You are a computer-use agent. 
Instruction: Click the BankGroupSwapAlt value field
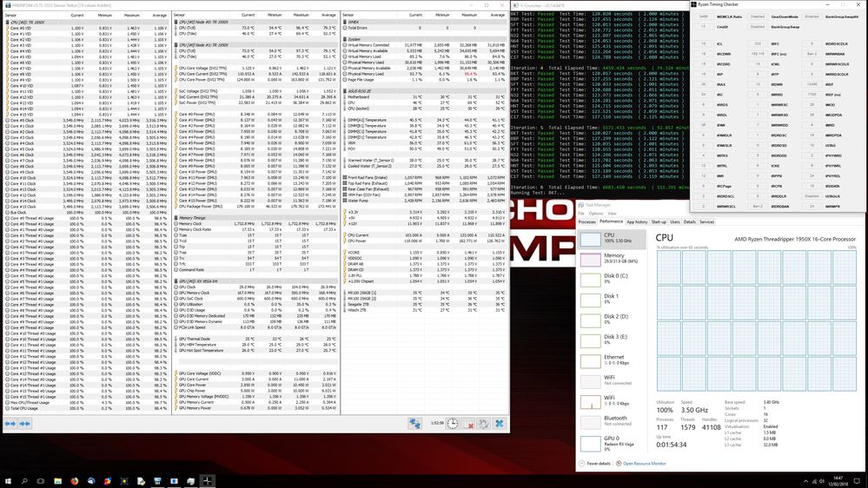click(812, 16)
